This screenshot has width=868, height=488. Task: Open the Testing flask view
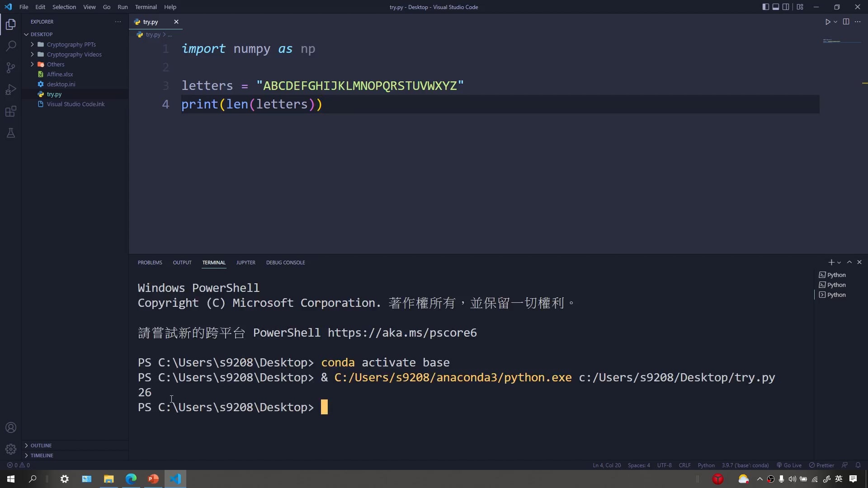pos(11,133)
